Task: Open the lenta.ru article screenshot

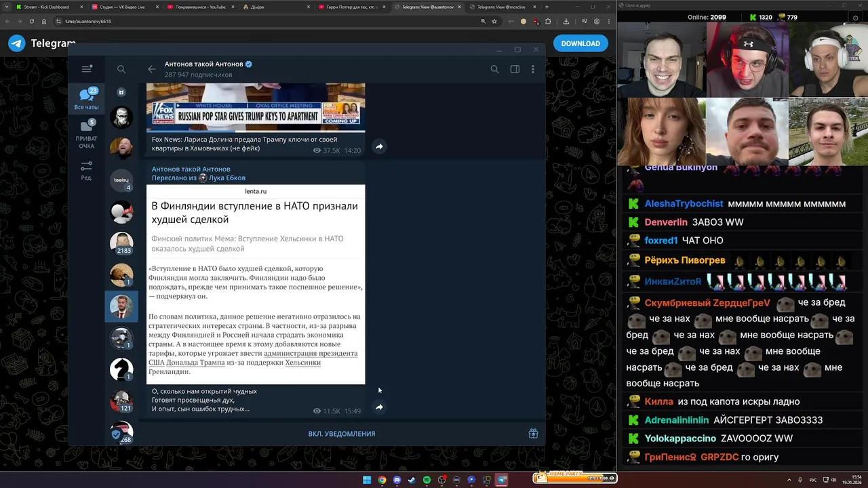Action: [x=256, y=284]
